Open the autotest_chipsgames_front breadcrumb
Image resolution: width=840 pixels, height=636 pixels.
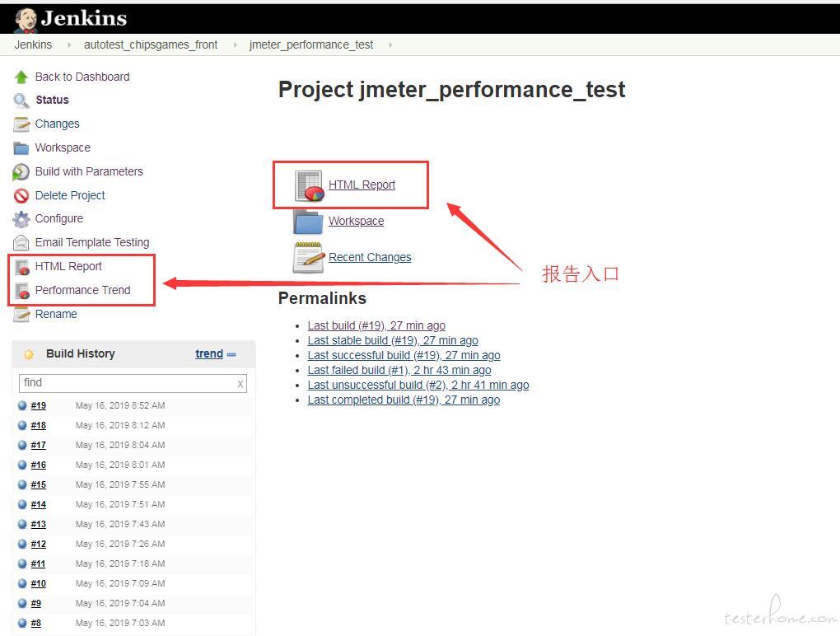point(151,45)
